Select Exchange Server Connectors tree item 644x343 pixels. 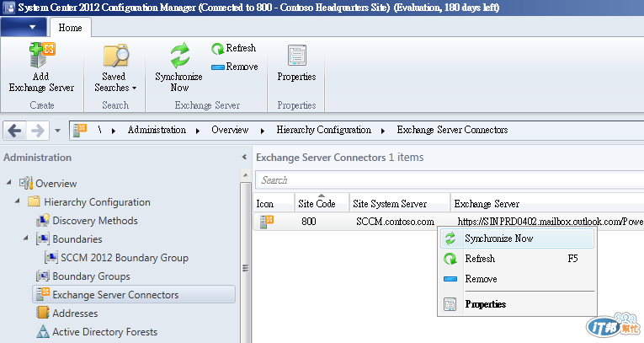click(134, 294)
